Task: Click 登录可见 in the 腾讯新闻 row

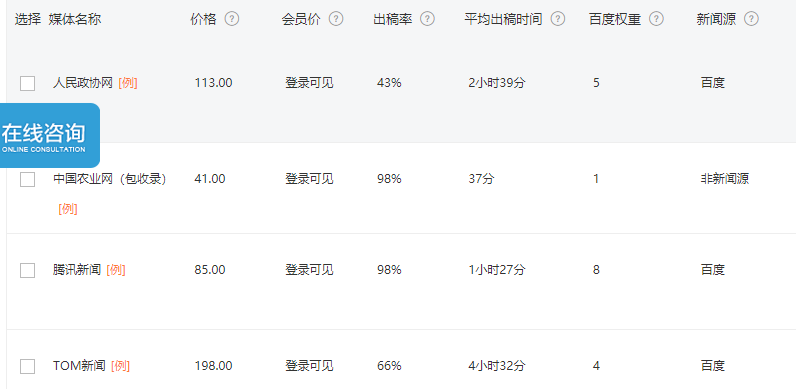Action: coord(309,270)
